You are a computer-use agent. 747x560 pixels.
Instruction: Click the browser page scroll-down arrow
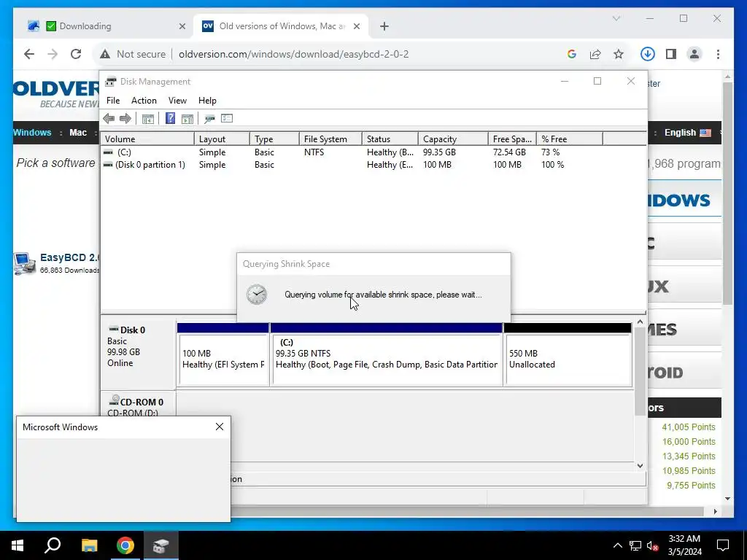click(727, 499)
